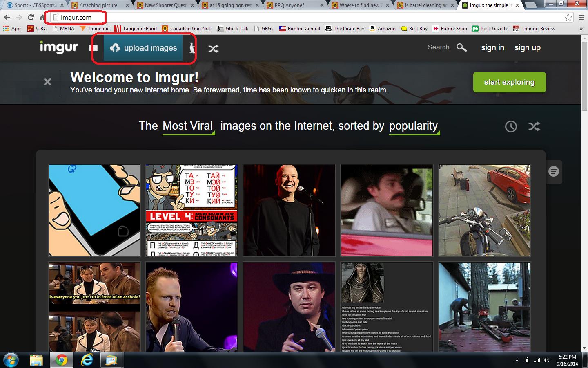
Task: Open the MBNA bookmark
Action: point(64,29)
